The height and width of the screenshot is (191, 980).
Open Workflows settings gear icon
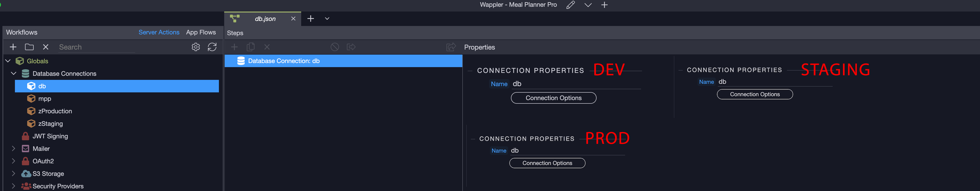pyautogui.click(x=196, y=47)
